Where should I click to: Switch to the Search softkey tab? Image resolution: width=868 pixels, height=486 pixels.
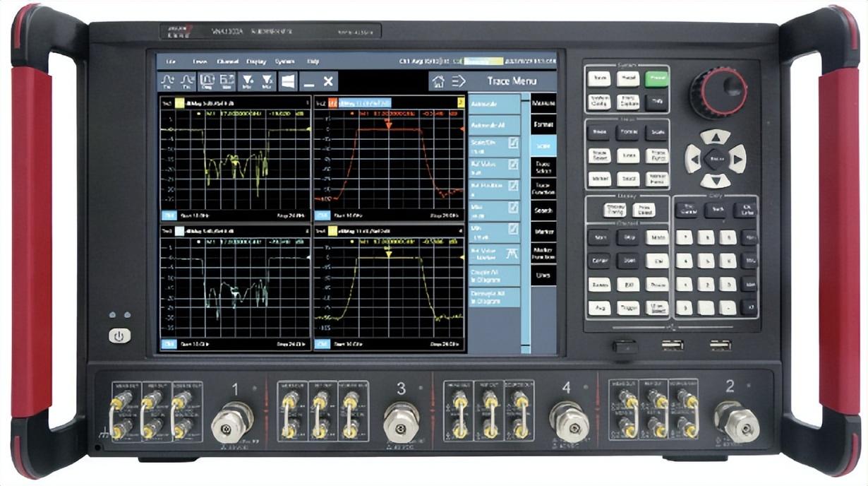(543, 211)
